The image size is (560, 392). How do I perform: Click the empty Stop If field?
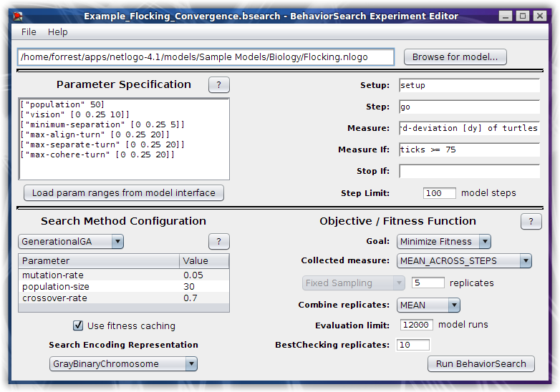click(x=468, y=171)
